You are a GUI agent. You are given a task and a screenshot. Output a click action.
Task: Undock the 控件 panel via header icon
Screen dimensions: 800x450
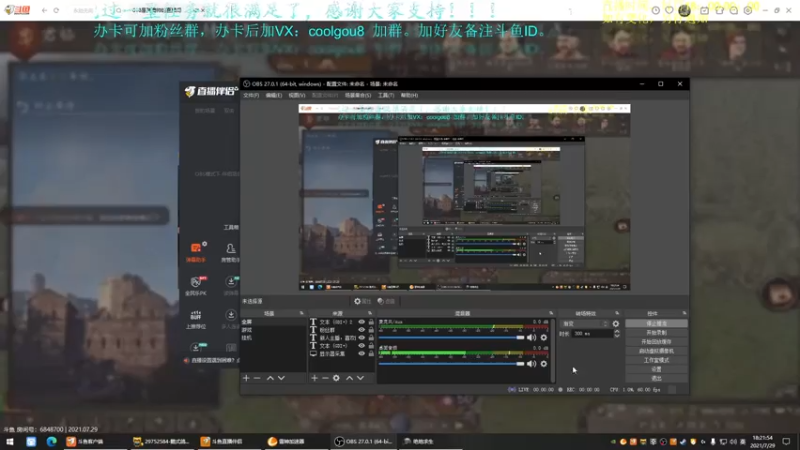point(684,313)
